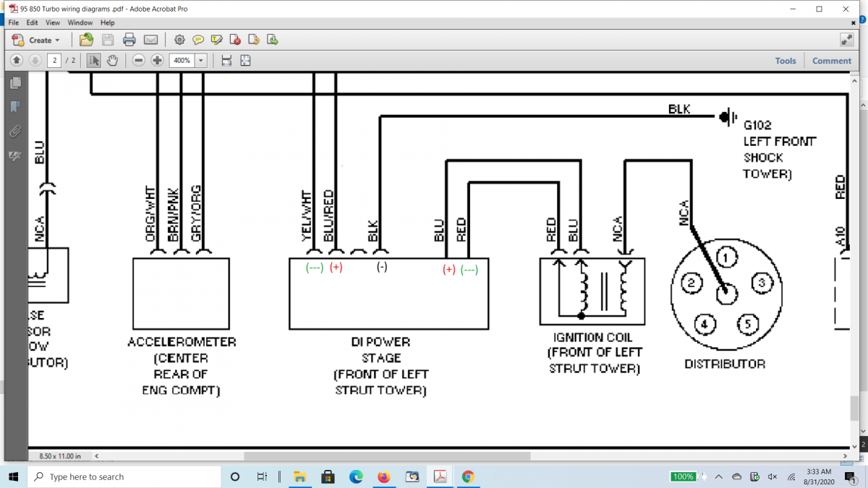Click the Print icon in the toolbar
This screenshot has width=868, height=488.
129,40
